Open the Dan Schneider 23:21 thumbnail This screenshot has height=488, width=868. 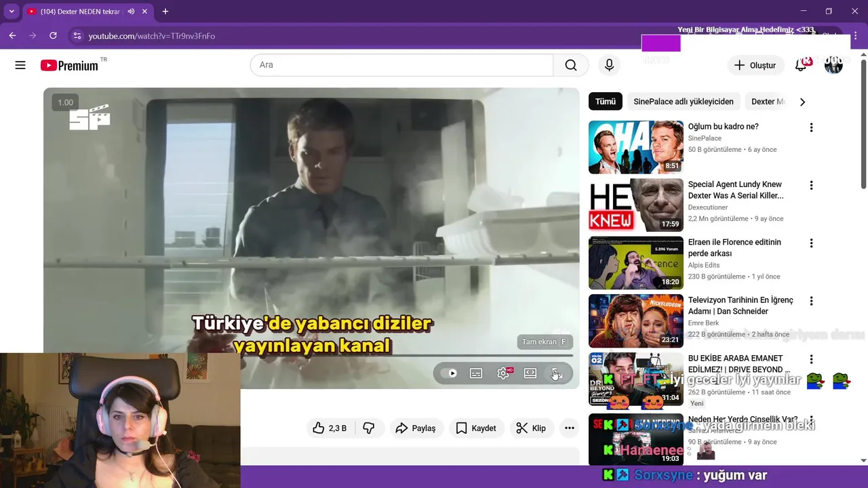tap(636, 321)
